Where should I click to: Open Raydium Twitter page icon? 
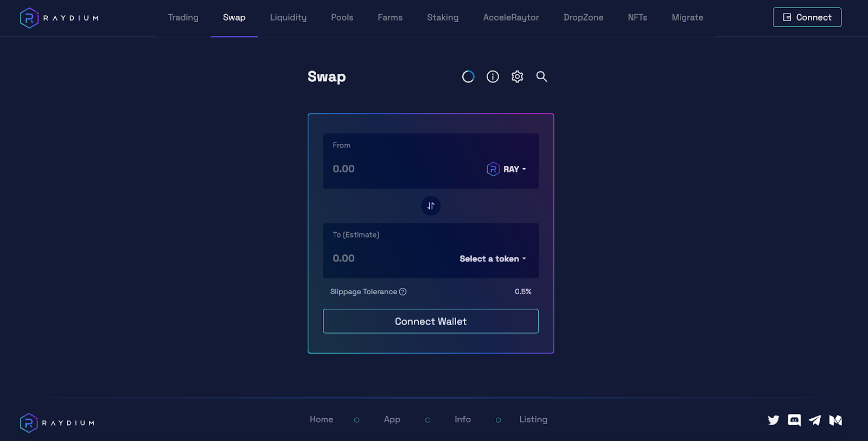tap(774, 420)
